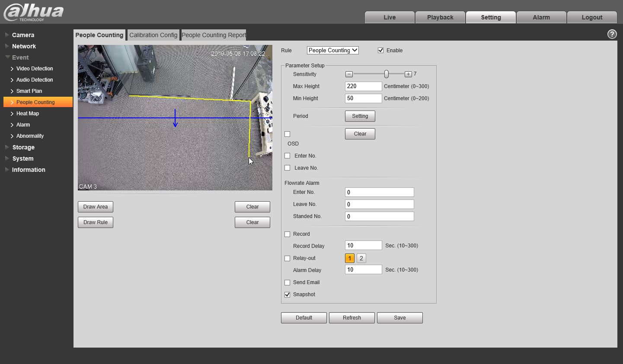The width and height of the screenshot is (623, 364).
Task: Collapse the Event sidebar section
Action: click(x=20, y=57)
